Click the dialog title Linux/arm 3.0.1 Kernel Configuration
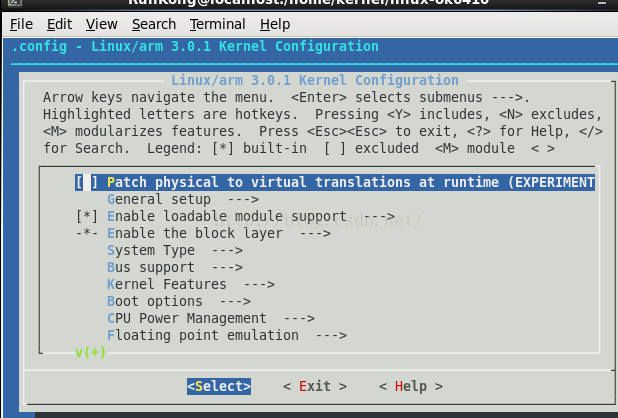Image resolution: width=618 pixels, height=418 pixels. [x=315, y=80]
